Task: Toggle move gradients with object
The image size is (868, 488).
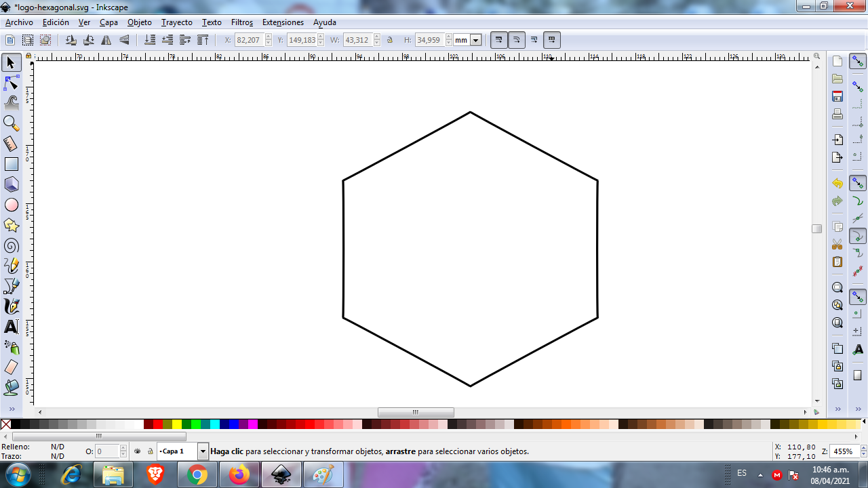Action: click(534, 40)
